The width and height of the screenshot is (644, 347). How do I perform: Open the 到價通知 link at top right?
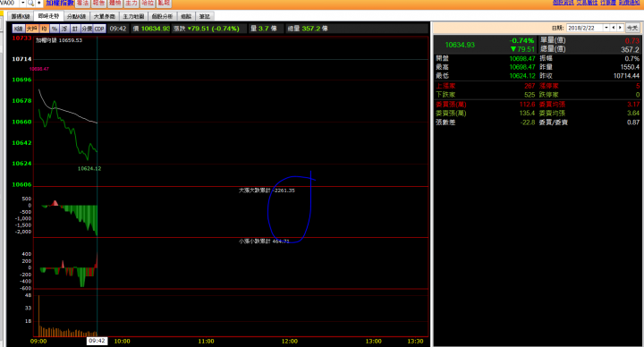[629, 3]
